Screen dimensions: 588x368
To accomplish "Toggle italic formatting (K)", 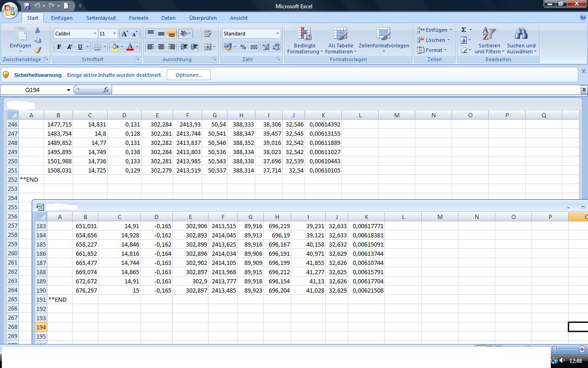I will point(69,47).
